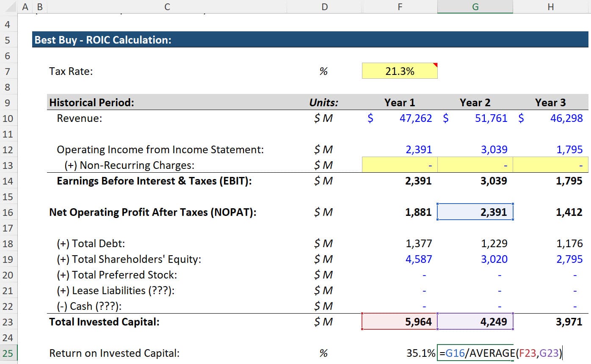Click the red comment indicator on the Tax Rate cell

[435, 64]
